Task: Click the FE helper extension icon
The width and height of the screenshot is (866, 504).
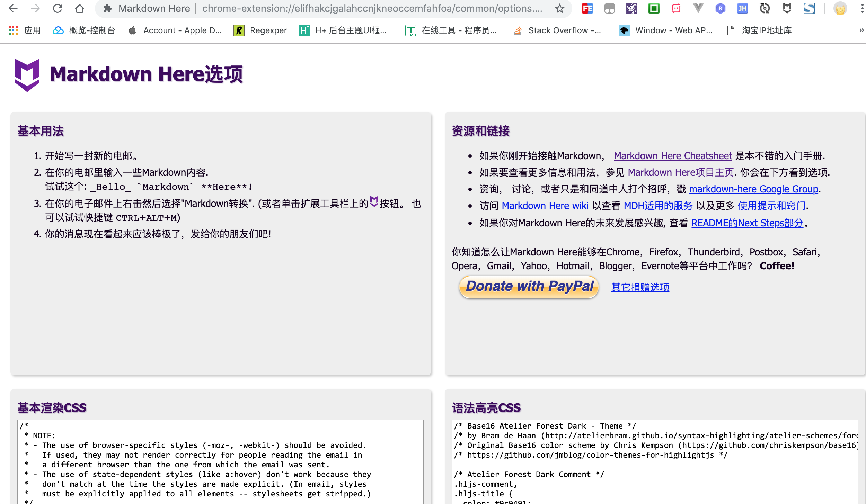Action: 587,8
